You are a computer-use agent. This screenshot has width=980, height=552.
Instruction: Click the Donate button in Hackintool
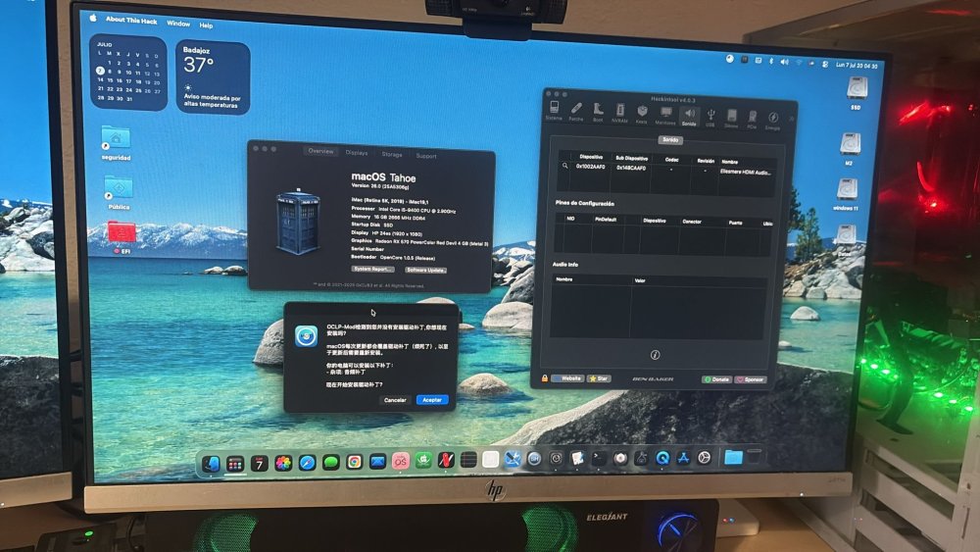click(x=716, y=378)
